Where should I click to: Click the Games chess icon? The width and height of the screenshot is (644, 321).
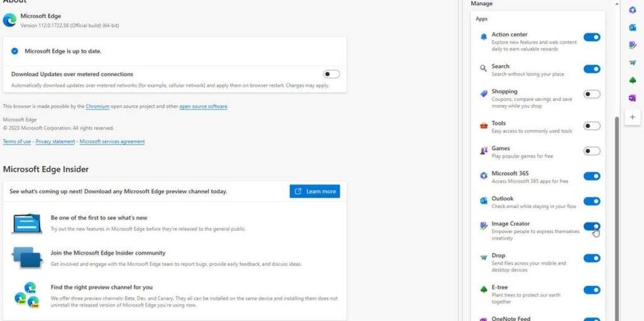[x=484, y=151]
